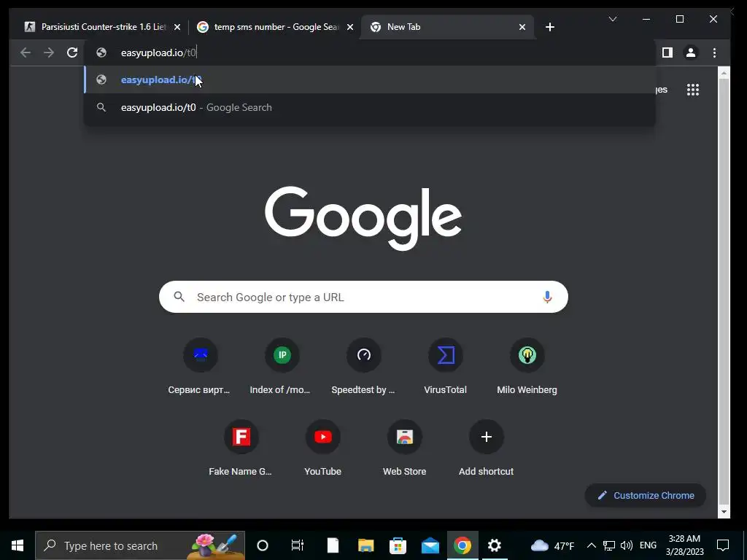Open the Windows Start menu
Screen dimensions: 747x560
[x=18, y=545]
